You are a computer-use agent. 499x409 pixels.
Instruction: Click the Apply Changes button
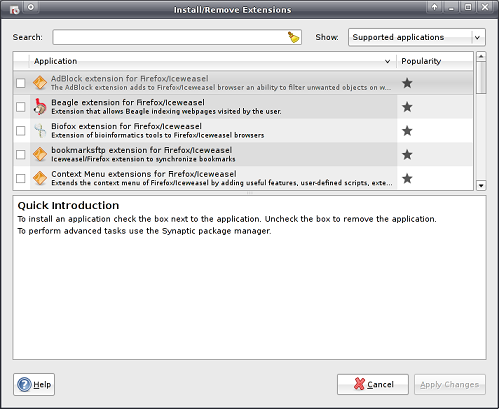point(450,384)
